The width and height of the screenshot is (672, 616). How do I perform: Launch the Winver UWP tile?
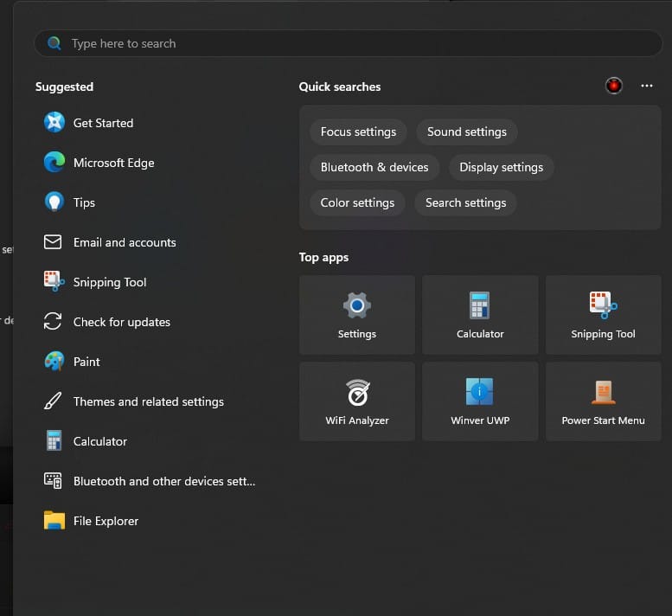480,401
